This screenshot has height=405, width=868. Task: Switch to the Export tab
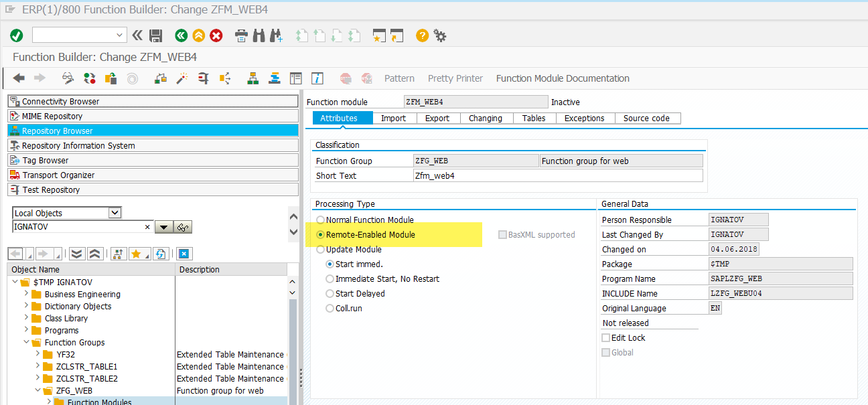(x=437, y=118)
